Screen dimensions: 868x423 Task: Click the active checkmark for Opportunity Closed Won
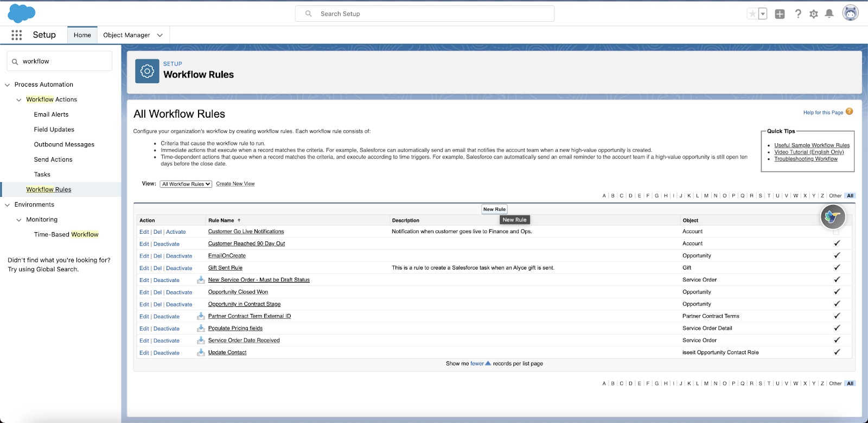tap(837, 292)
